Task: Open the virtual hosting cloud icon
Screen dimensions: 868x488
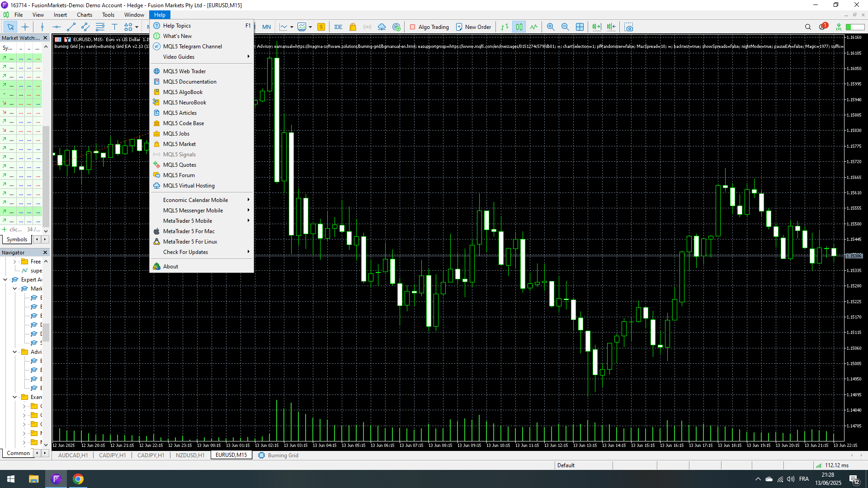Action: point(382,27)
